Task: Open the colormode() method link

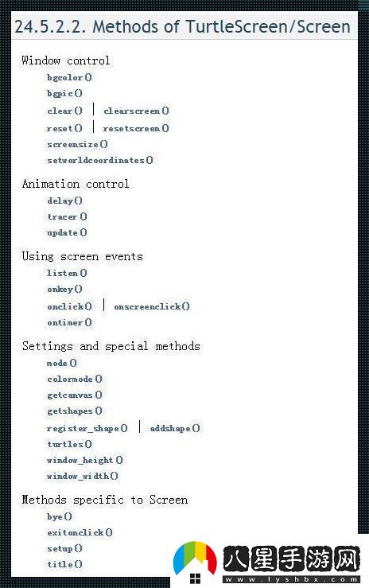Action: (75, 379)
